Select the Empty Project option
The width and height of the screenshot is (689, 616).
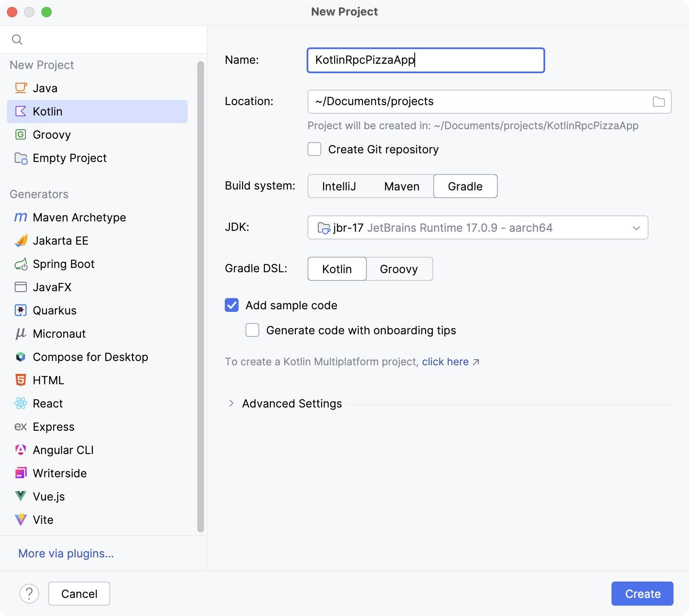(69, 158)
